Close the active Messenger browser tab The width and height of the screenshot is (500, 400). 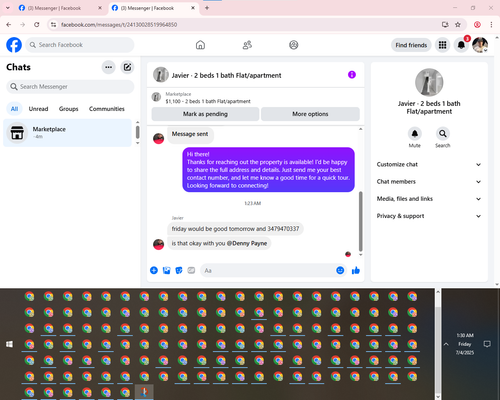click(x=193, y=8)
